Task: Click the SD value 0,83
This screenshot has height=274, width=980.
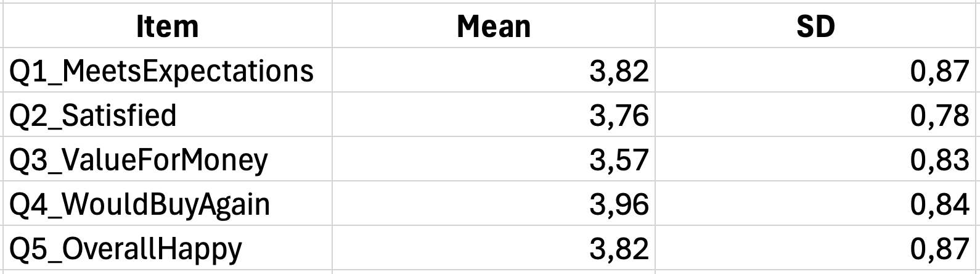Action: tap(939, 159)
